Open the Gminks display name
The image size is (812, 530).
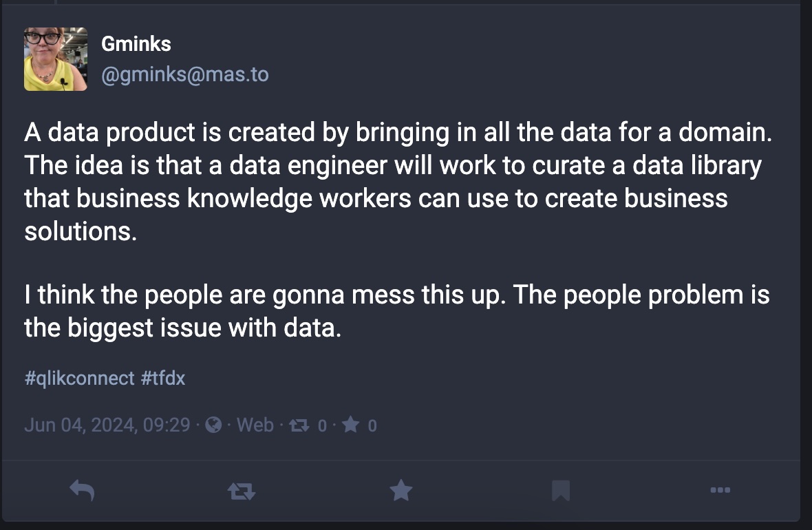pyautogui.click(x=136, y=44)
